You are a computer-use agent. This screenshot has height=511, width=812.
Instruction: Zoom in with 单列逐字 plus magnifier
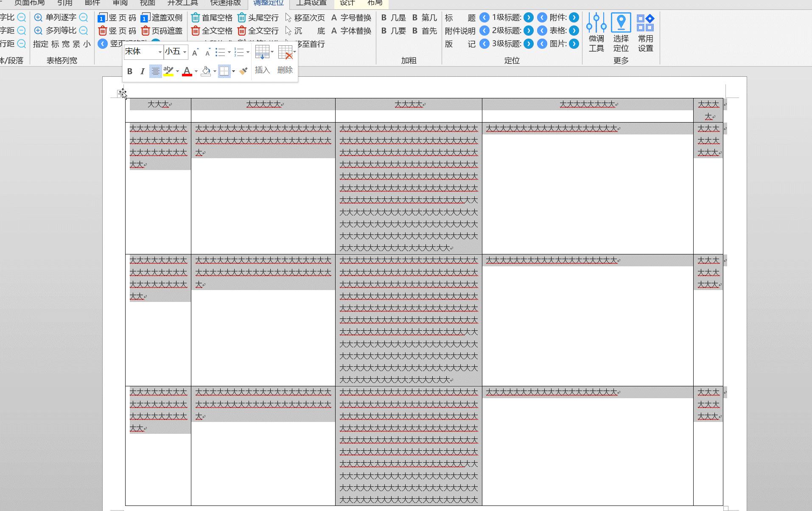coord(38,18)
